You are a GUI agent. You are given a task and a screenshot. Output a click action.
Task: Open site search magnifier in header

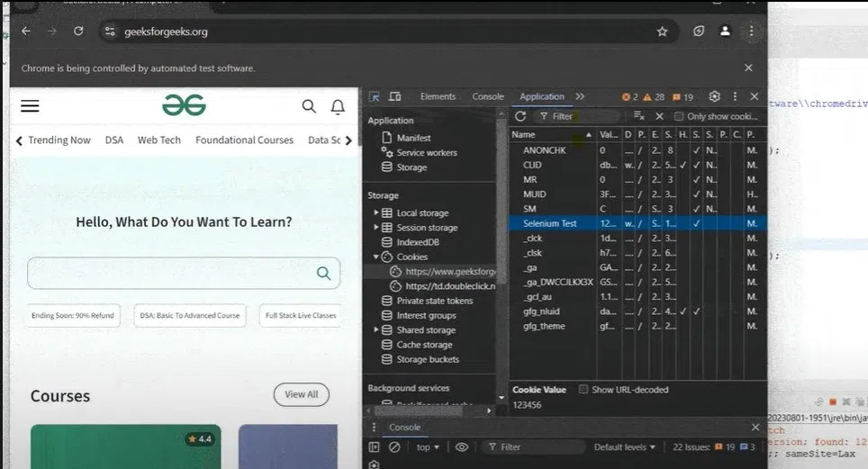click(x=309, y=105)
